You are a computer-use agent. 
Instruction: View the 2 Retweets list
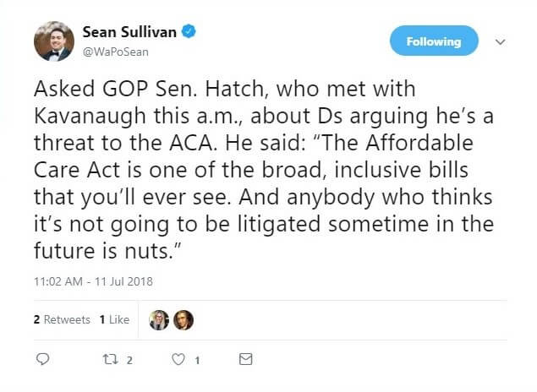(62, 319)
